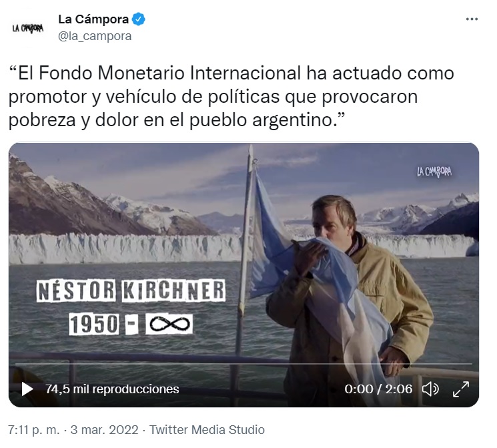Click the 3 mar. 2022 date
Image resolution: width=497 pixels, height=448 pixels.
[x=104, y=430]
